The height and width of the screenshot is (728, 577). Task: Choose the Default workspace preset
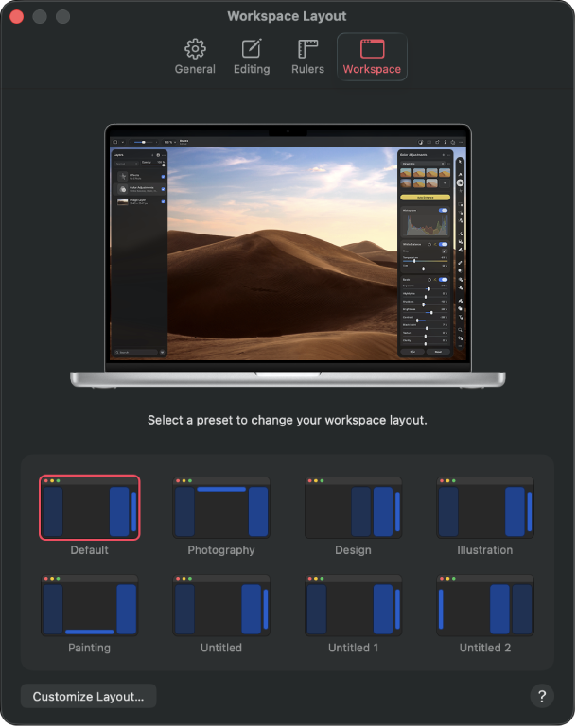coord(90,508)
